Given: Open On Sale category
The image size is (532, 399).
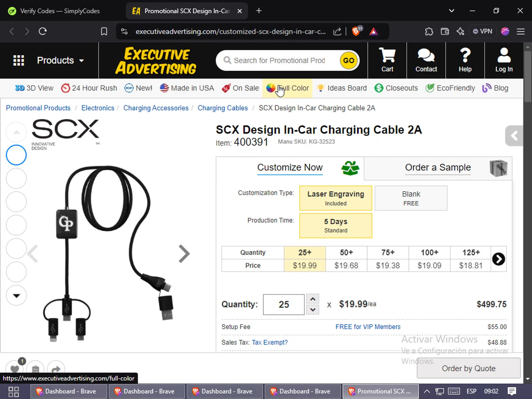Looking at the screenshot, I should [240, 88].
